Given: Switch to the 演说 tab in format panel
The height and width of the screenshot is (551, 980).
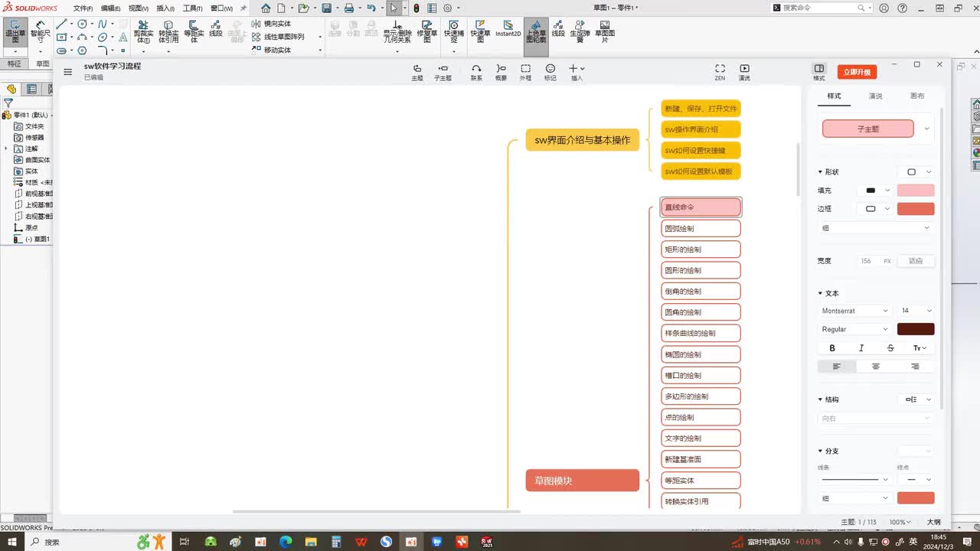Looking at the screenshot, I should coord(875,96).
